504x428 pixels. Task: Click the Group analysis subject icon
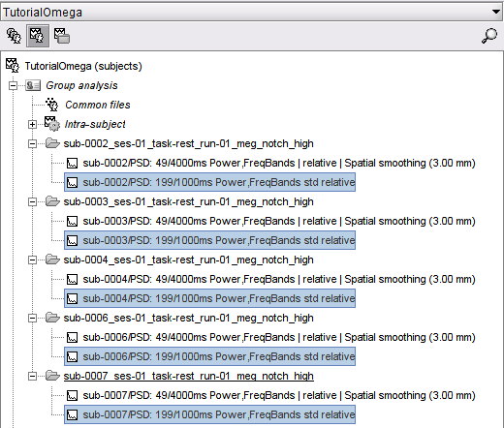click(x=33, y=85)
